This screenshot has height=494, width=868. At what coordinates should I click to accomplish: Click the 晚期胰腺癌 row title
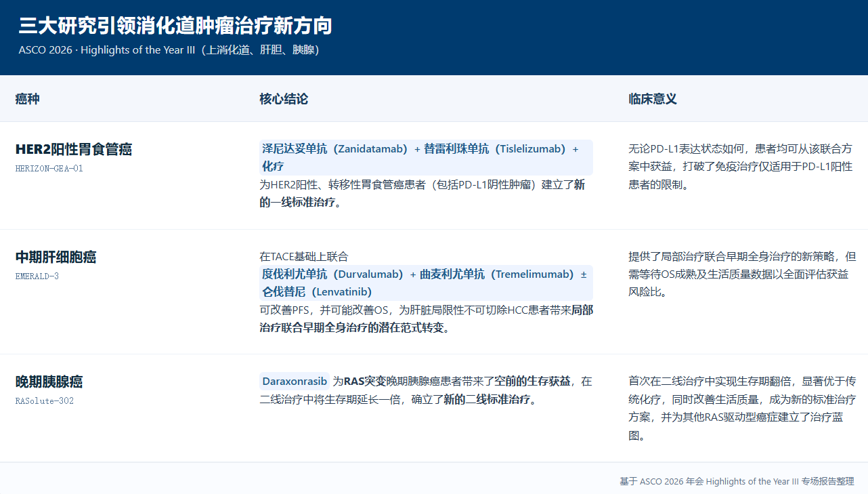[x=49, y=382]
